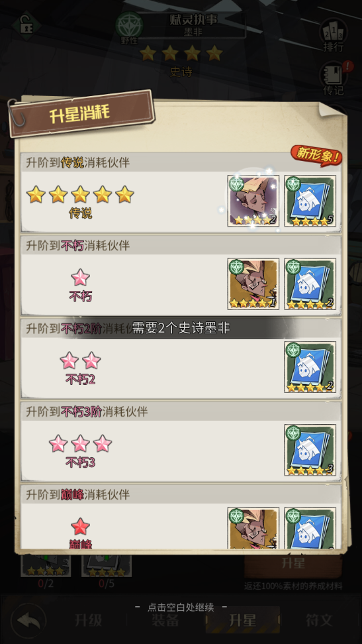Click the 野性 faction emblem
362x644 pixels.
point(129,28)
